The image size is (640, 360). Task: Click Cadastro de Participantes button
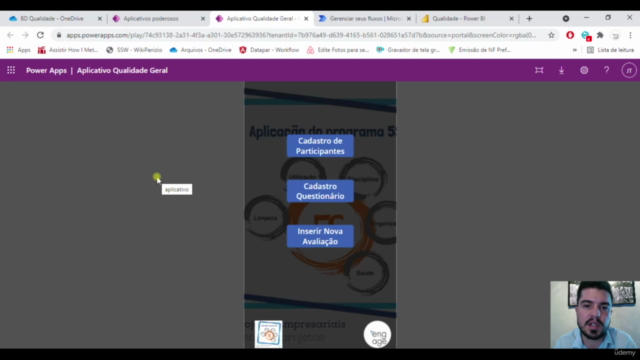(x=320, y=146)
